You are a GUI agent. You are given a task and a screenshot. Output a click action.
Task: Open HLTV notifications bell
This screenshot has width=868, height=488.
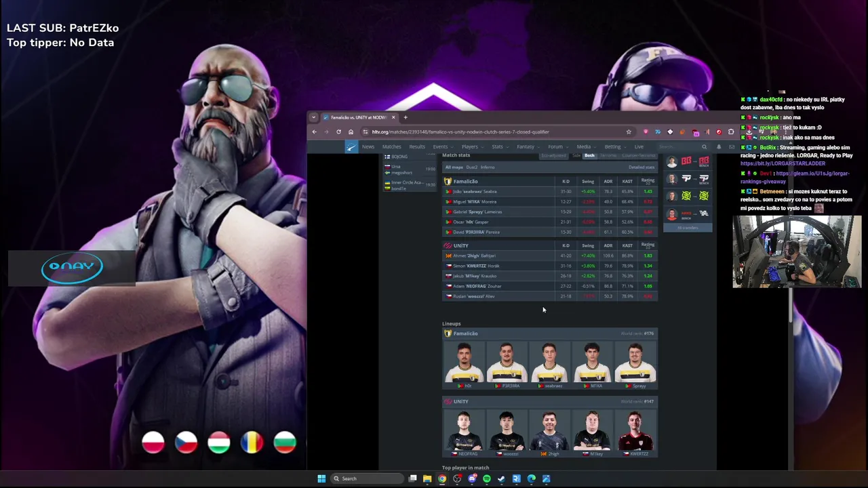point(719,147)
